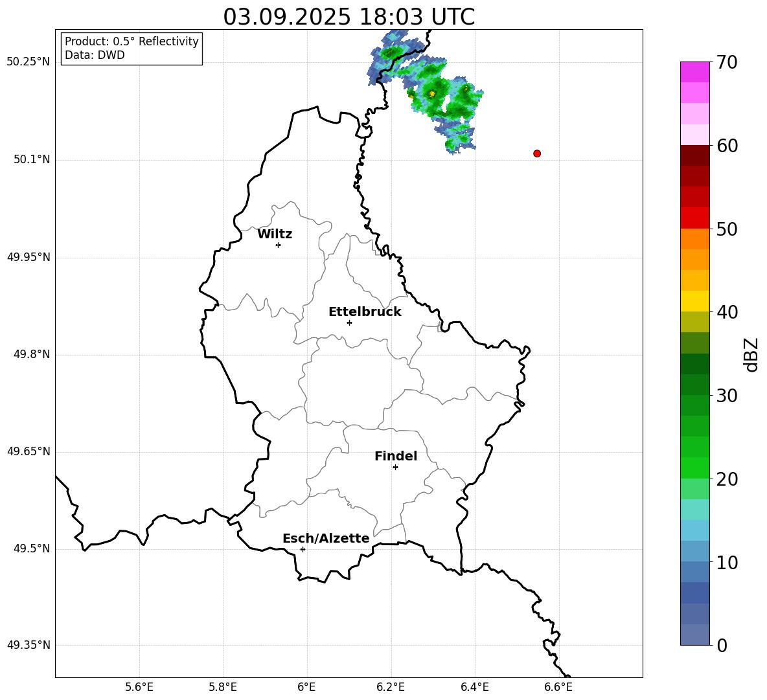Image resolution: width=767 pixels, height=700 pixels.
Task: Click the 50.1°N latitude label
Action: click(x=32, y=159)
